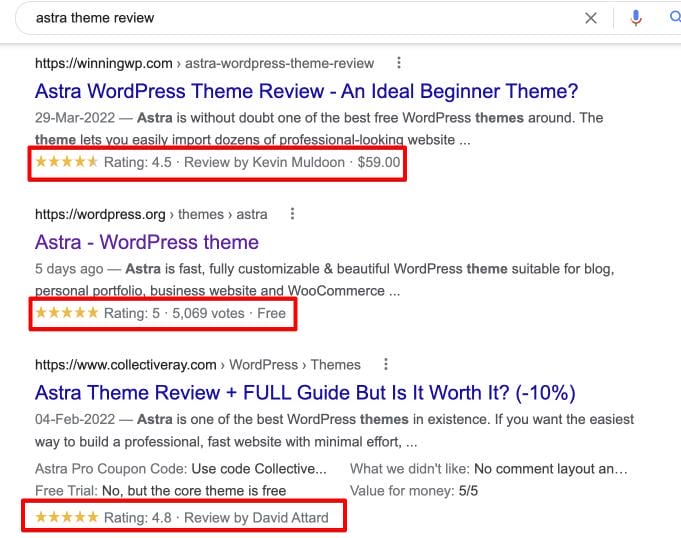Open three-dot menu for collectiveray.com result

coord(386,365)
